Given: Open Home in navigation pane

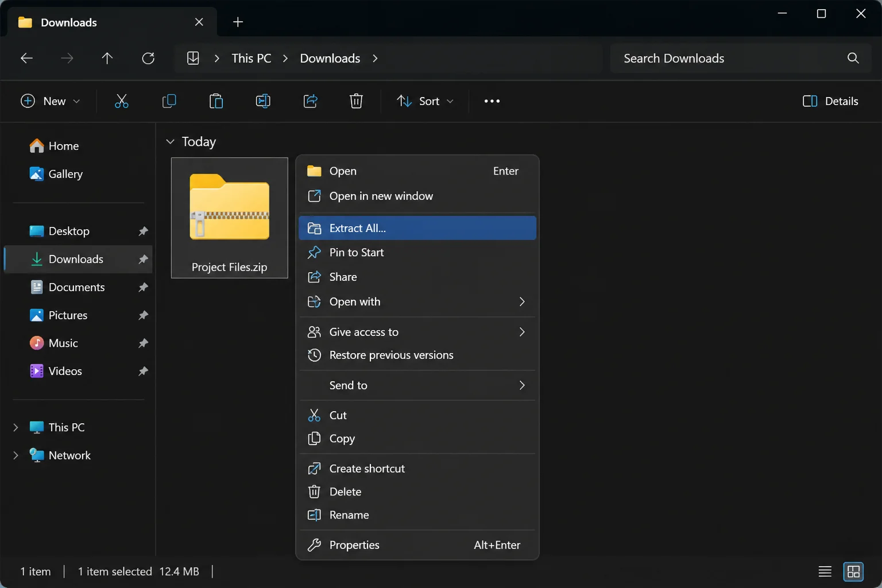Looking at the screenshot, I should (x=78, y=146).
